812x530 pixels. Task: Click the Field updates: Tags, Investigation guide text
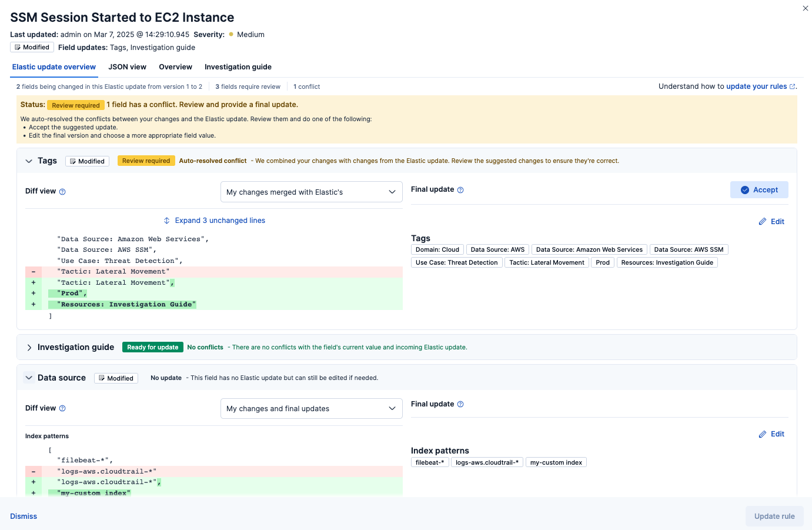click(126, 48)
